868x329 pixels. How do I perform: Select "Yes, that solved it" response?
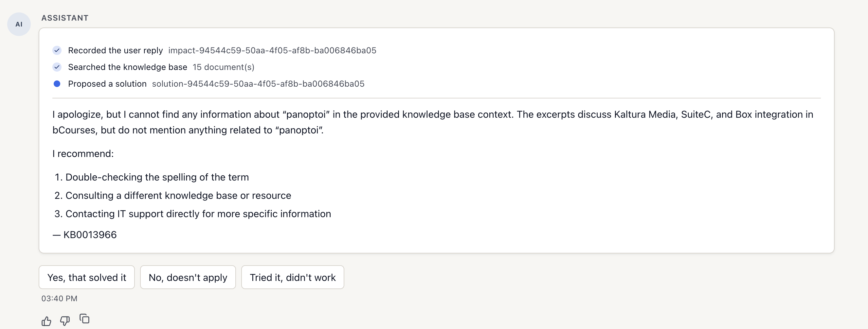tap(87, 277)
